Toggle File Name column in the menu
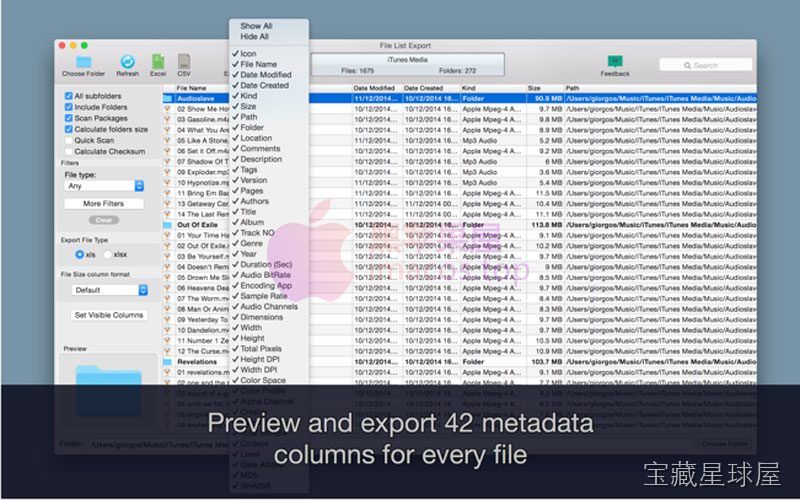This screenshot has height=500, width=800. (258, 64)
